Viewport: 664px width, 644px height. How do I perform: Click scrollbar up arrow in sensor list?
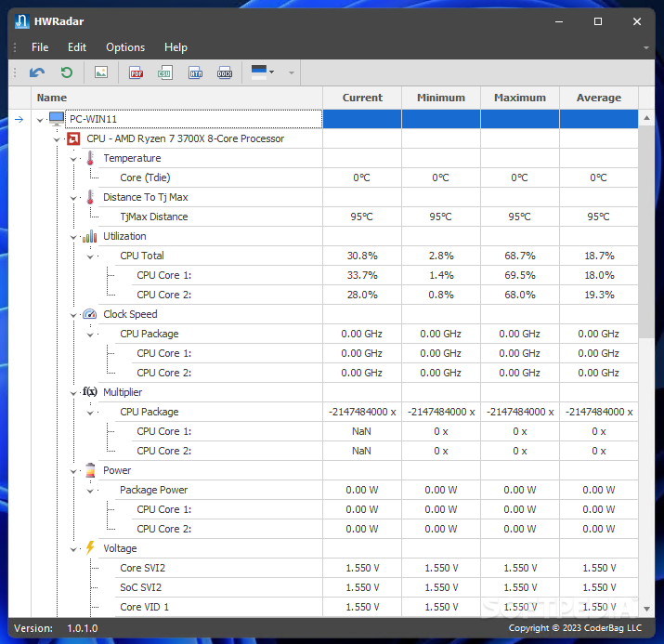(646, 118)
